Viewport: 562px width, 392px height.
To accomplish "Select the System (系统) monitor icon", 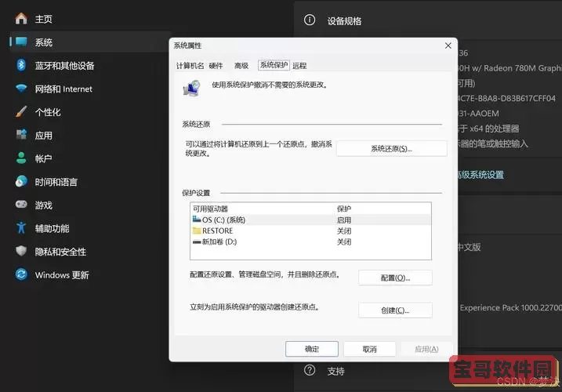I will 21,42.
